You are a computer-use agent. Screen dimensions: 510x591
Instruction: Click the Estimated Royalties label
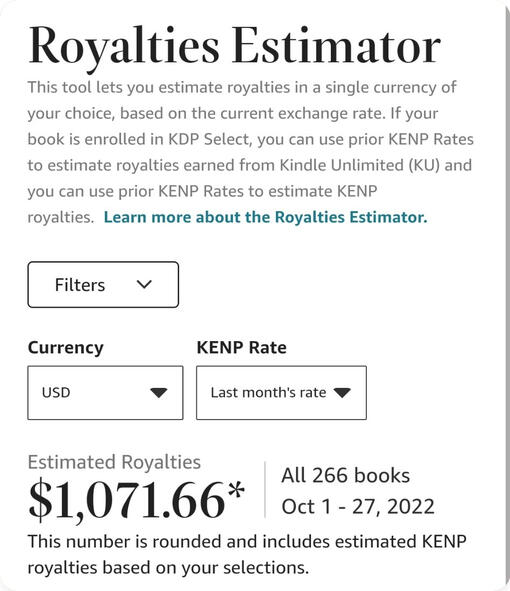point(114,462)
